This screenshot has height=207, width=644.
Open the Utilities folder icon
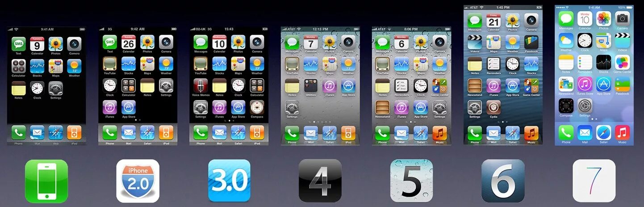[311, 85]
